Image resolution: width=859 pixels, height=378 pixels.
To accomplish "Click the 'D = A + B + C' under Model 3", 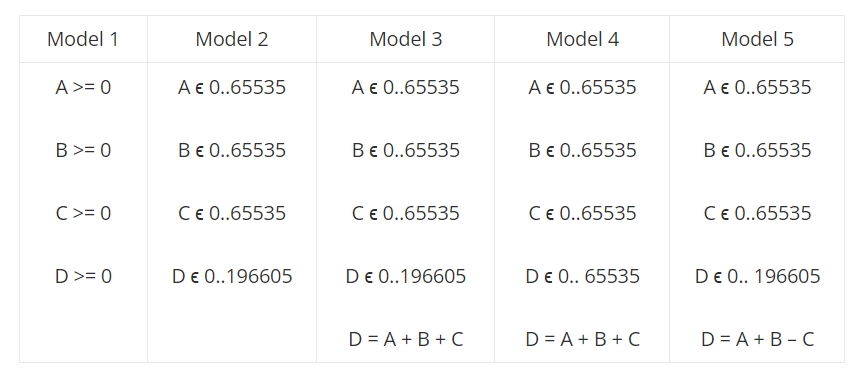I will click(405, 339).
